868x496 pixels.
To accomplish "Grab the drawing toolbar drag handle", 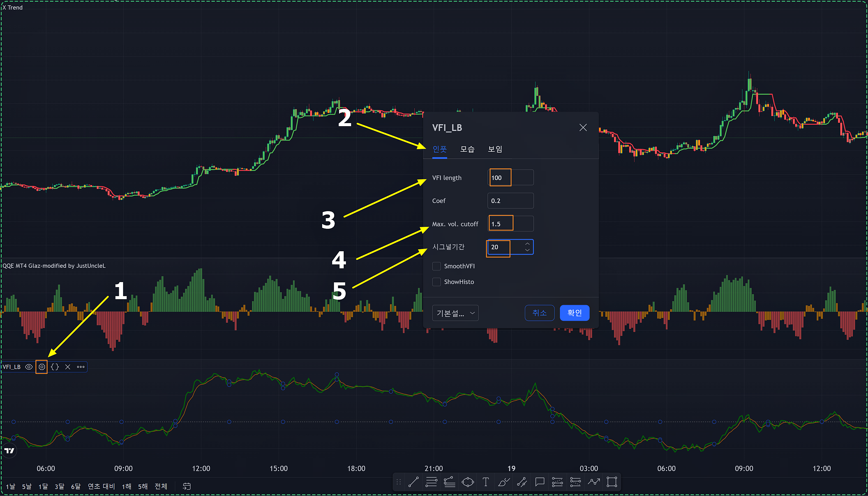I will [399, 482].
